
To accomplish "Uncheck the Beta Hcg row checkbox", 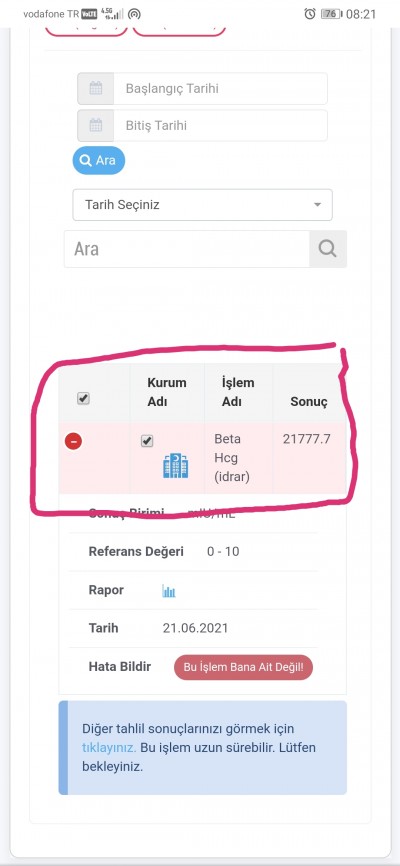I will pyautogui.click(x=147, y=441).
